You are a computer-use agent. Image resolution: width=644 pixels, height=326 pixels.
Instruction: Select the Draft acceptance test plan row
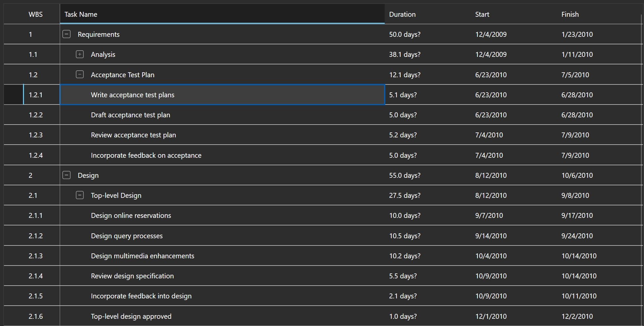pos(130,115)
